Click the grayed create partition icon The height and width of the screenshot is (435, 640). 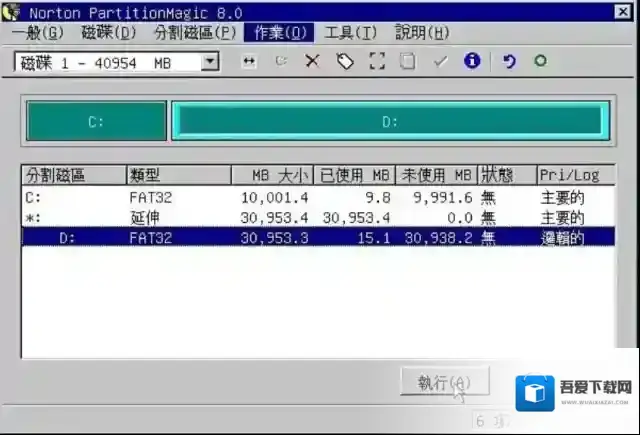point(281,62)
